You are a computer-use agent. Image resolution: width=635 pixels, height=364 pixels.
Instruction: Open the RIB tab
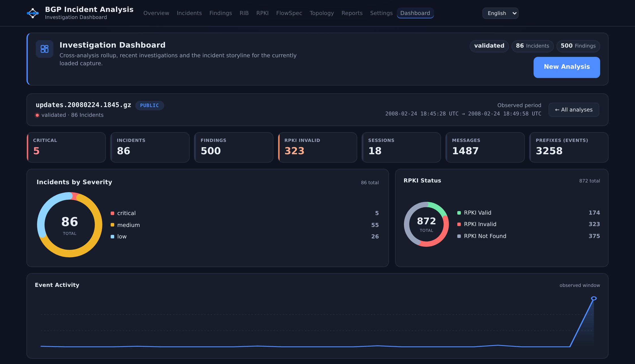tap(244, 13)
